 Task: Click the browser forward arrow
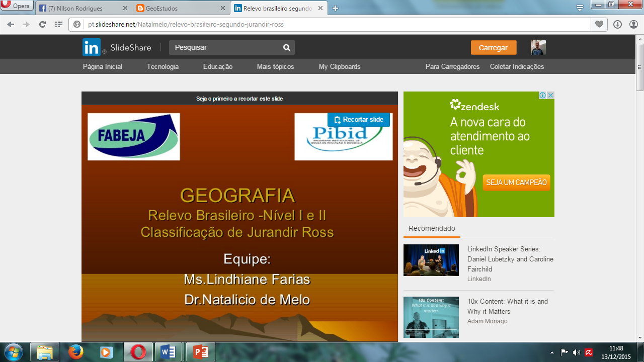pyautogui.click(x=26, y=24)
